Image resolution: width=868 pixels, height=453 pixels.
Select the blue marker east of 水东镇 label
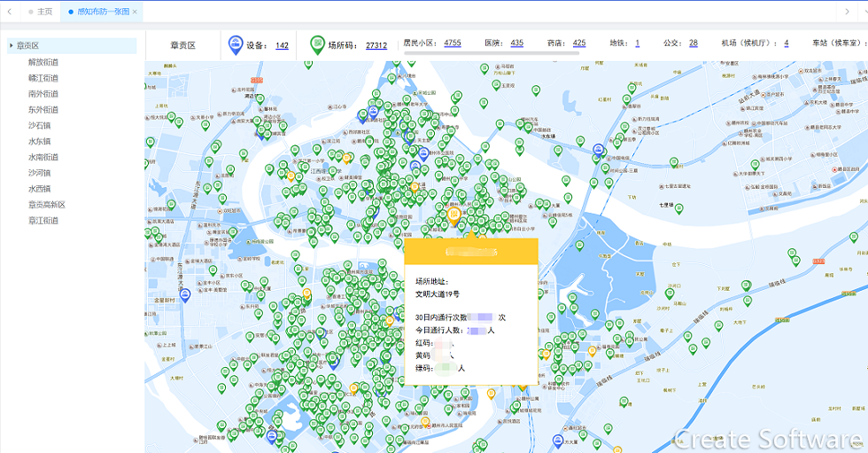(600, 151)
